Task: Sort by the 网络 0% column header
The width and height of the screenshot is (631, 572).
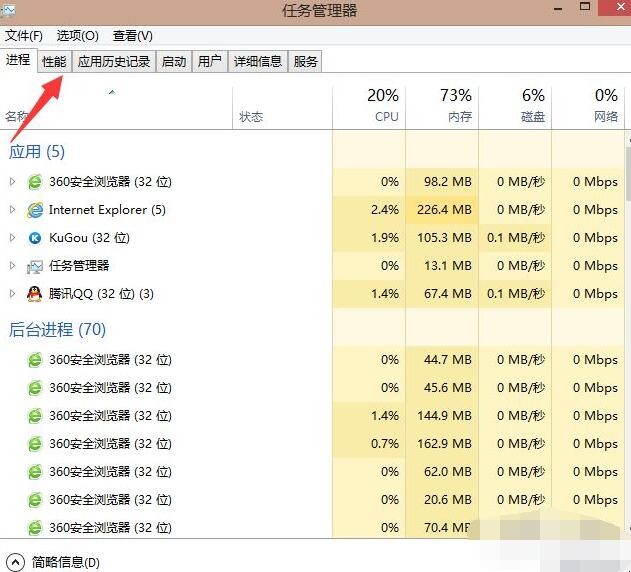Action: pyautogui.click(x=588, y=106)
